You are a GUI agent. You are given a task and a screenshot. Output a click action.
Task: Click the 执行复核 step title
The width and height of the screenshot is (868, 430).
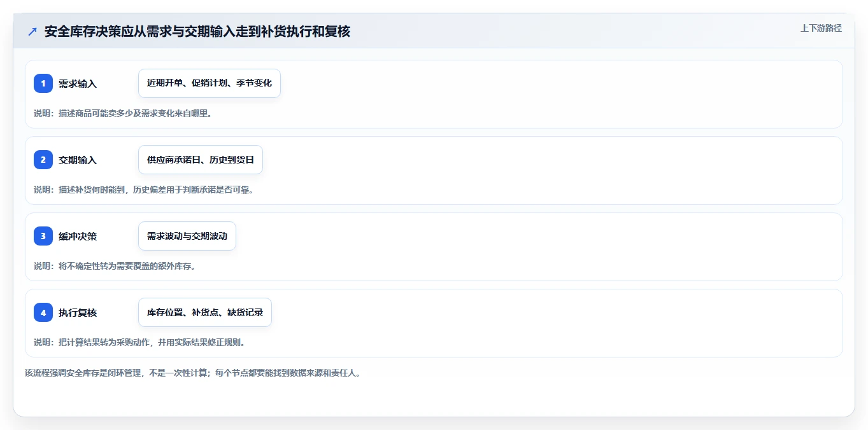(x=78, y=312)
